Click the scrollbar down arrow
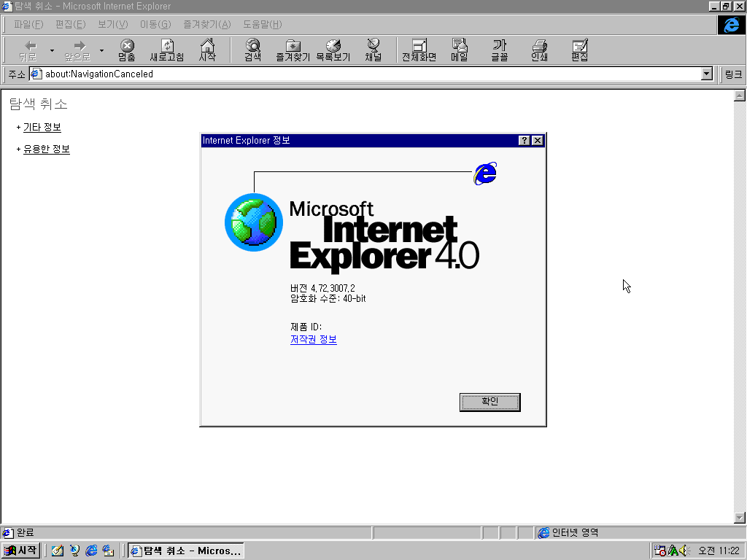The width and height of the screenshot is (747, 560). (x=740, y=517)
